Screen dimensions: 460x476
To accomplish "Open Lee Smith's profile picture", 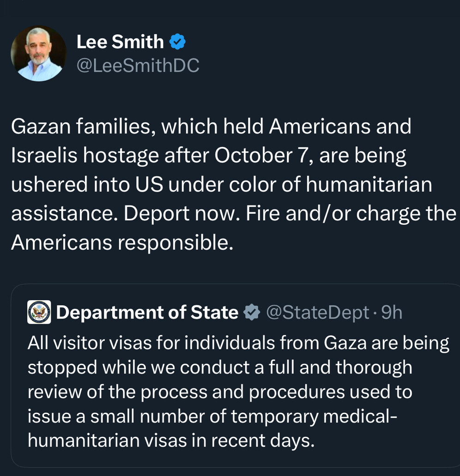I will 38,54.
